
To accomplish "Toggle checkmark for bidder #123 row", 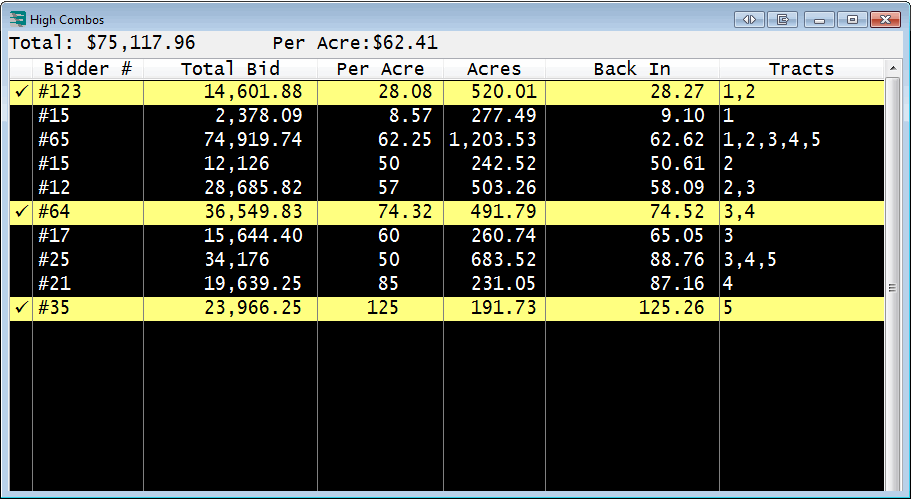I will 21,92.
